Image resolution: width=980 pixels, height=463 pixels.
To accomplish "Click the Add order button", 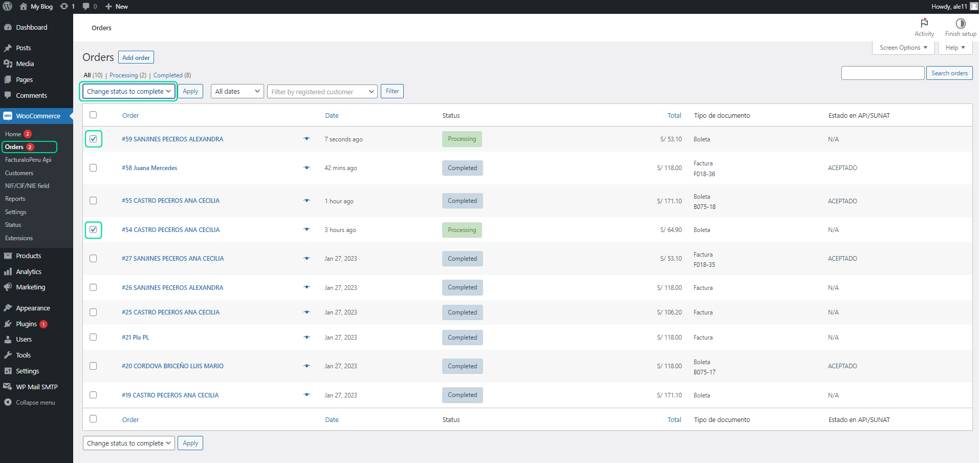I will (136, 57).
